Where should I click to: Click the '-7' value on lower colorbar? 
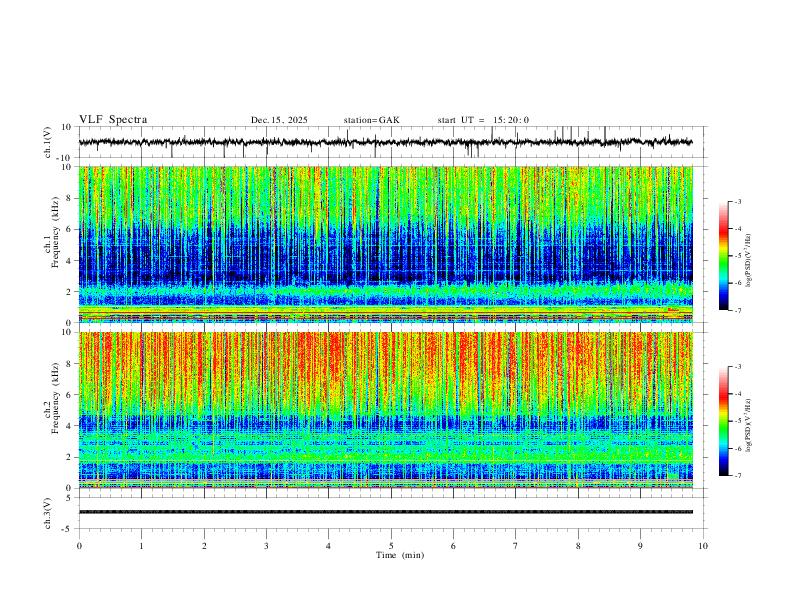(737, 476)
